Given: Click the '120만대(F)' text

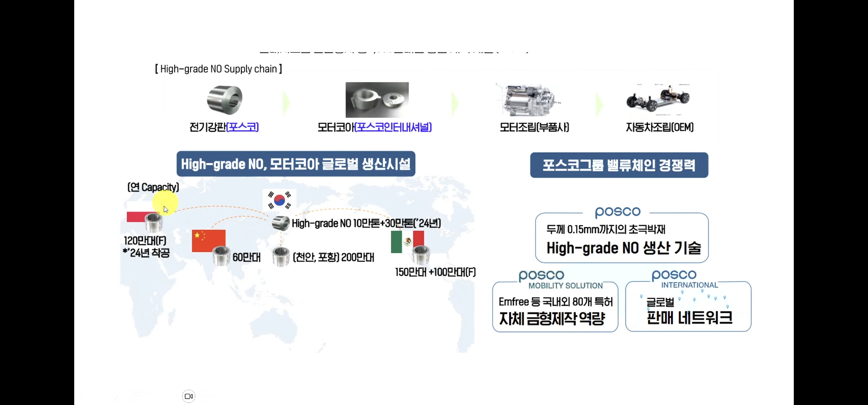Looking at the screenshot, I should 145,241.
